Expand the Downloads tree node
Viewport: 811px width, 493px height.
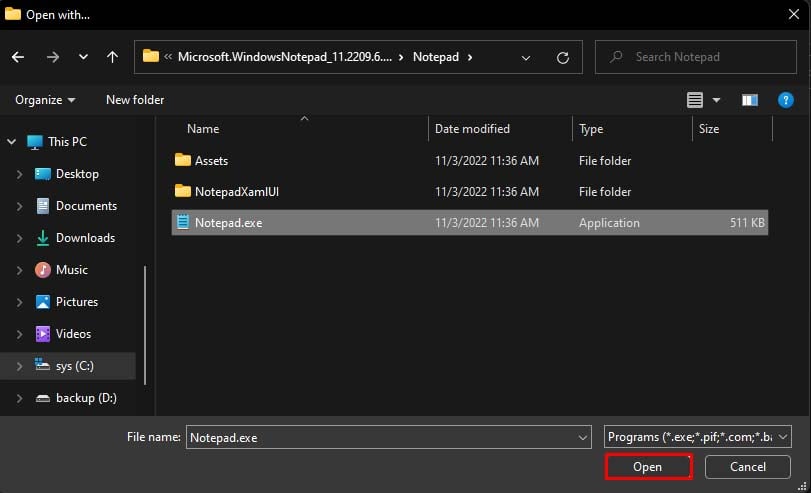(19, 238)
